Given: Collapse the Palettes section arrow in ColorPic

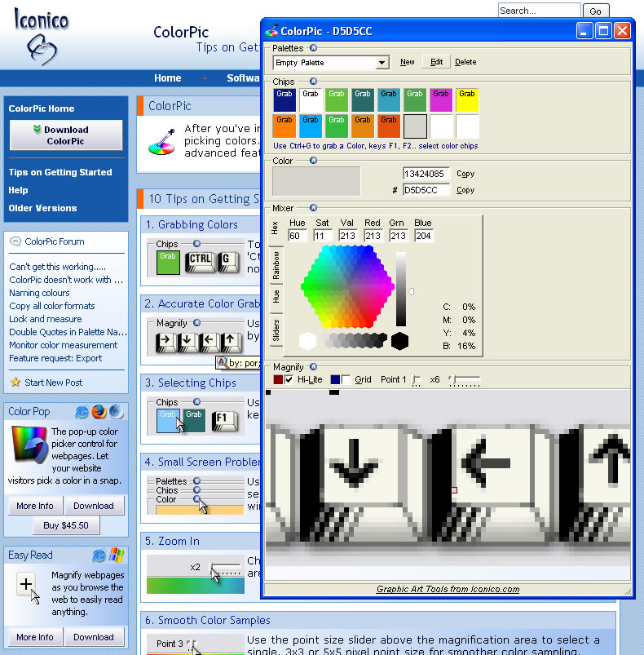Looking at the screenshot, I should click(x=313, y=48).
